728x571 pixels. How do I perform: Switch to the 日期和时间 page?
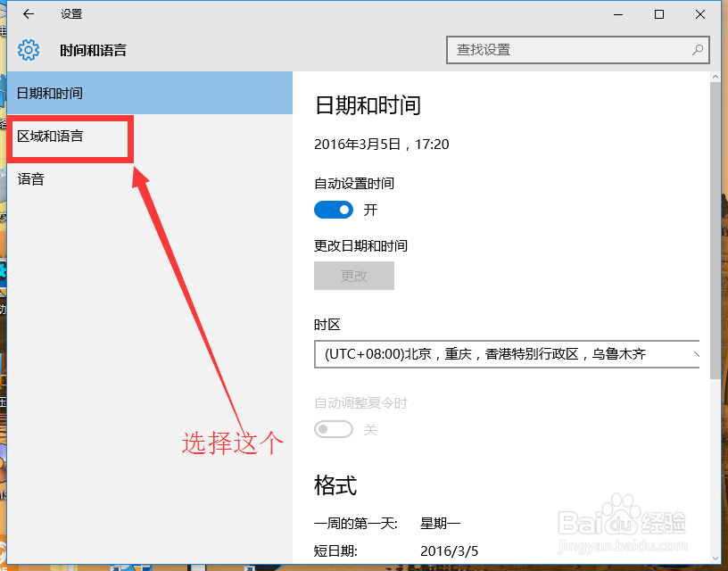(49, 93)
